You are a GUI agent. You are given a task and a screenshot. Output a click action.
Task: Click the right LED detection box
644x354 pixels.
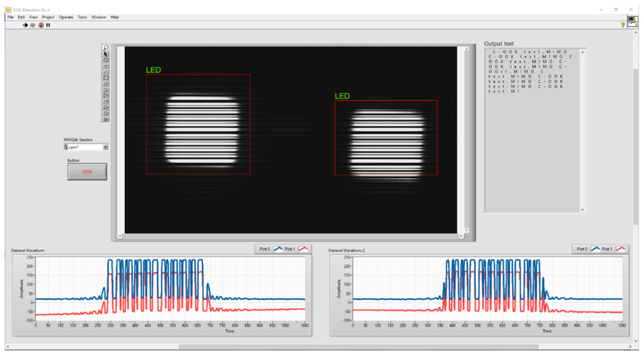pos(386,138)
